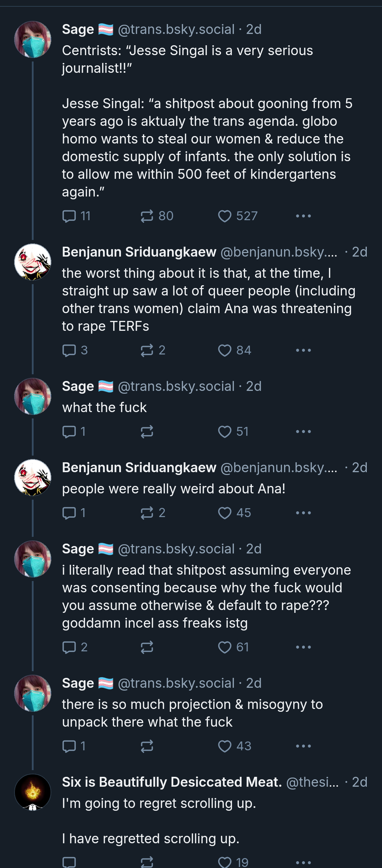Click the flame avatar of Six's post
This screenshot has width=382, height=868.
tap(33, 792)
